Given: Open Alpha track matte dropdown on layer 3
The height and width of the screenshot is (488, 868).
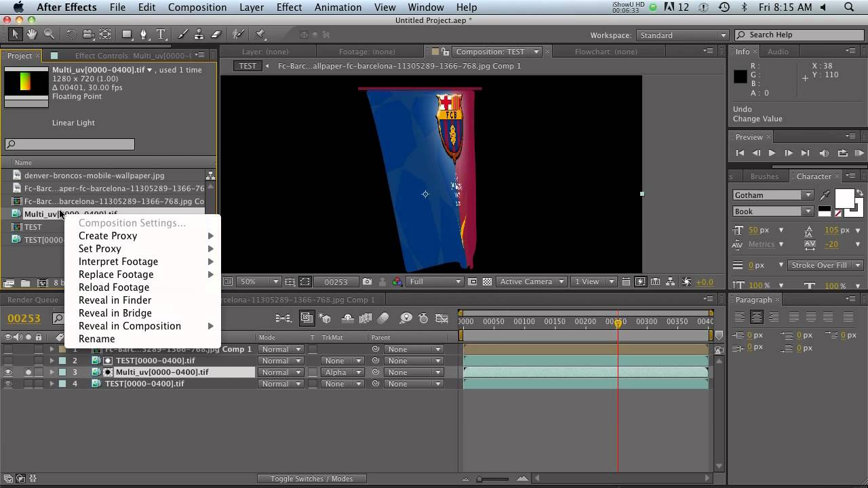Looking at the screenshot, I should click(x=342, y=372).
